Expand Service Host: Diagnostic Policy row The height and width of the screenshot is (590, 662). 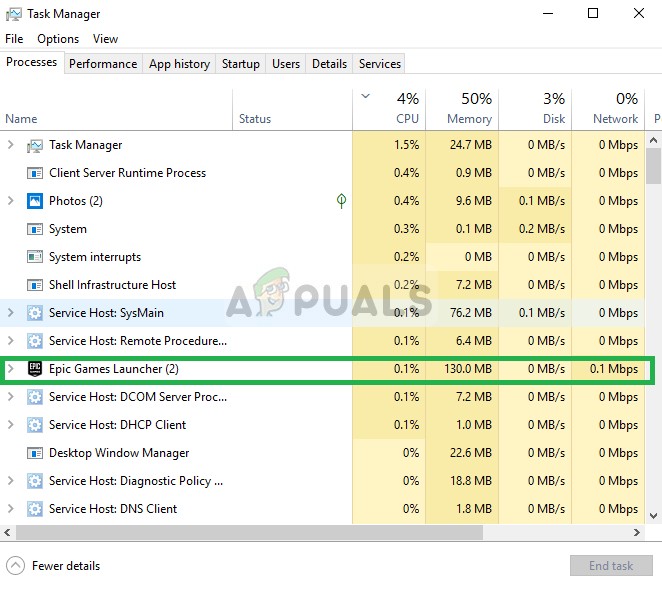pyautogui.click(x=11, y=481)
